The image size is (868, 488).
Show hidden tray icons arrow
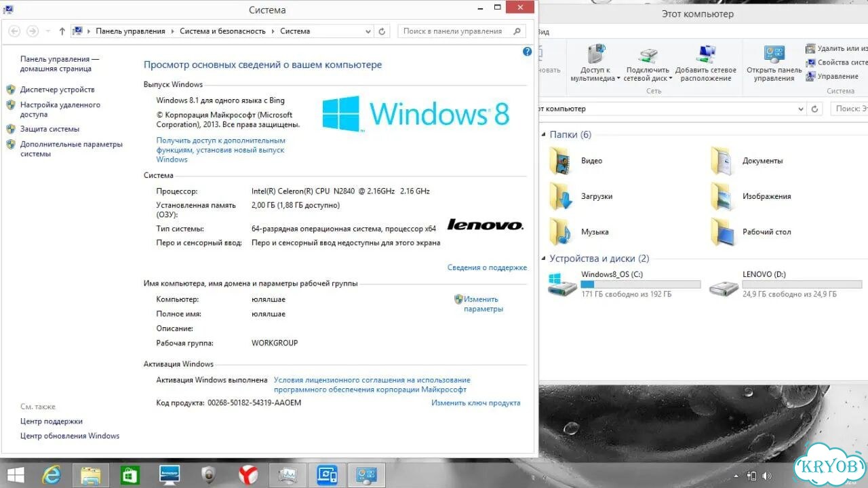[x=737, y=476]
